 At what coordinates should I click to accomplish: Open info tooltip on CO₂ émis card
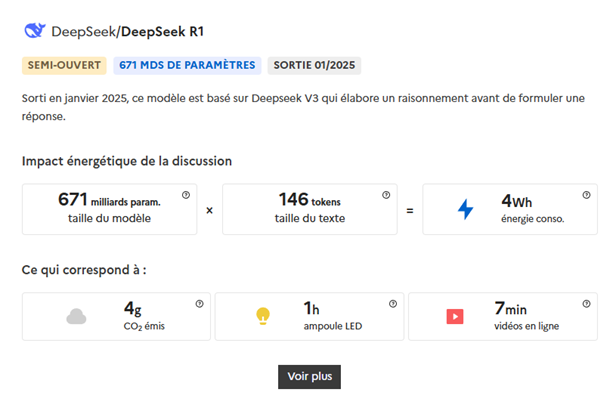click(x=200, y=304)
